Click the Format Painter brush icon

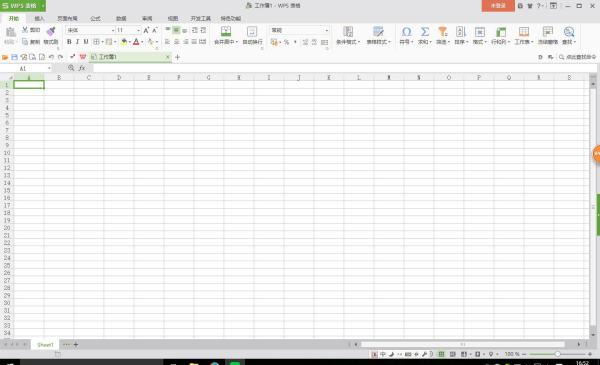point(51,31)
